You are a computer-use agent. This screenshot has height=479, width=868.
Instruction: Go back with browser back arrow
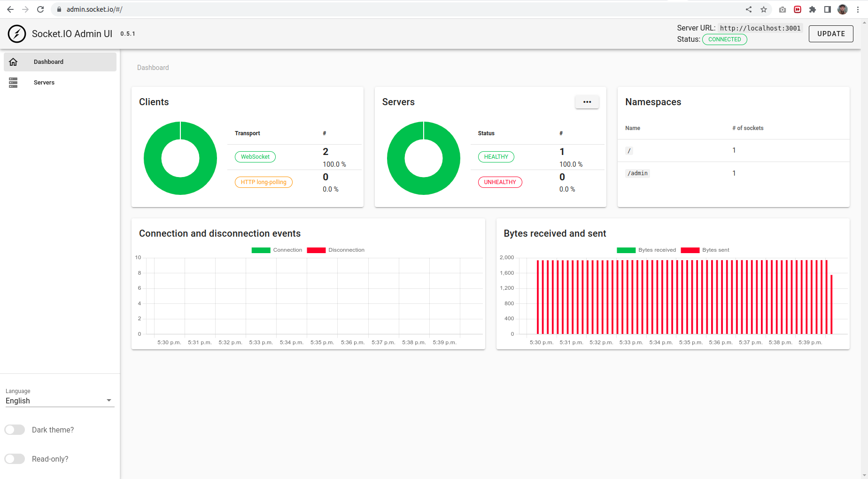click(x=10, y=9)
